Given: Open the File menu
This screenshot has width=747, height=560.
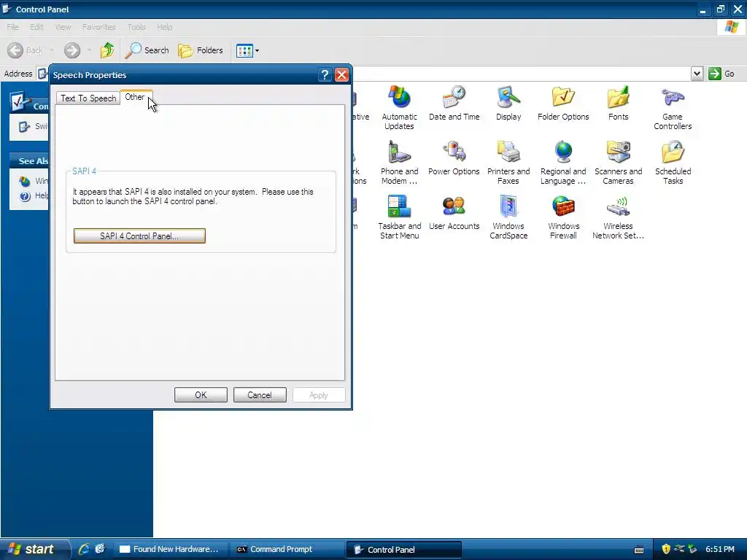Looking at the screenshot, I should click(x=12, y=27).
